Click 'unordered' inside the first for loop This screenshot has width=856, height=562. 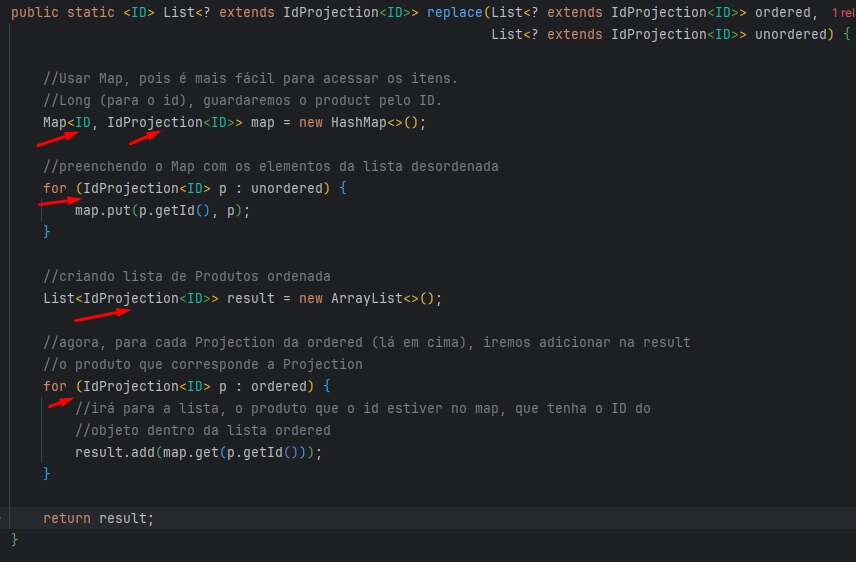286,188
